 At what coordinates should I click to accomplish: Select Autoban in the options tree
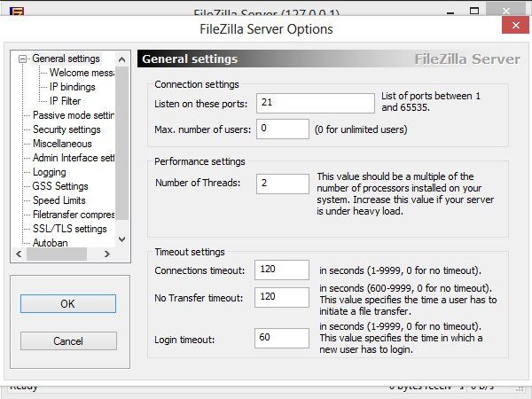click(50, 243)
